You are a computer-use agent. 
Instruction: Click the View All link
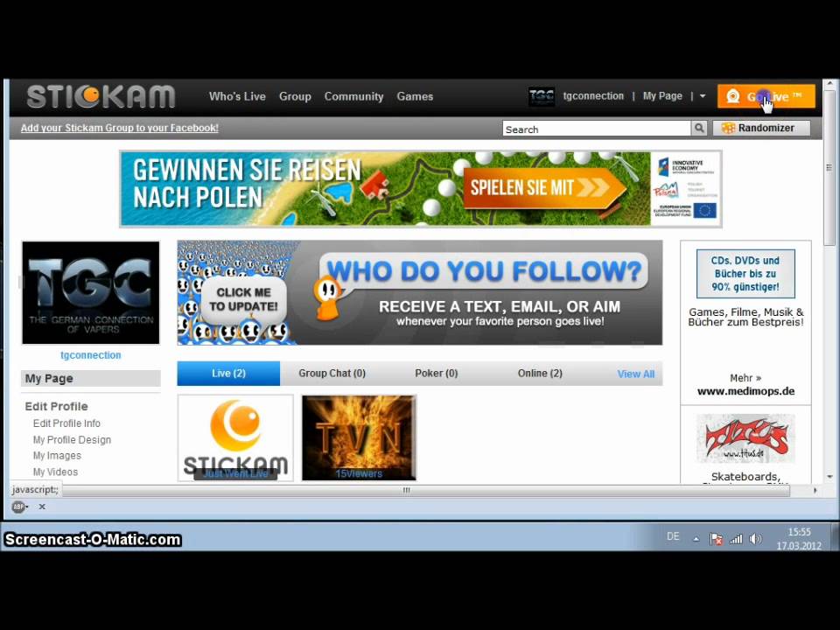point(636,374)
